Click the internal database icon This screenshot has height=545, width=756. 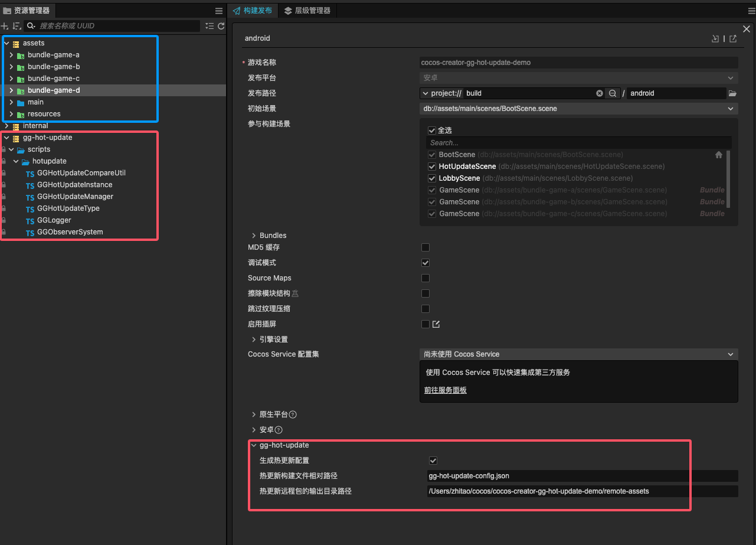click(x=16, y=126)
